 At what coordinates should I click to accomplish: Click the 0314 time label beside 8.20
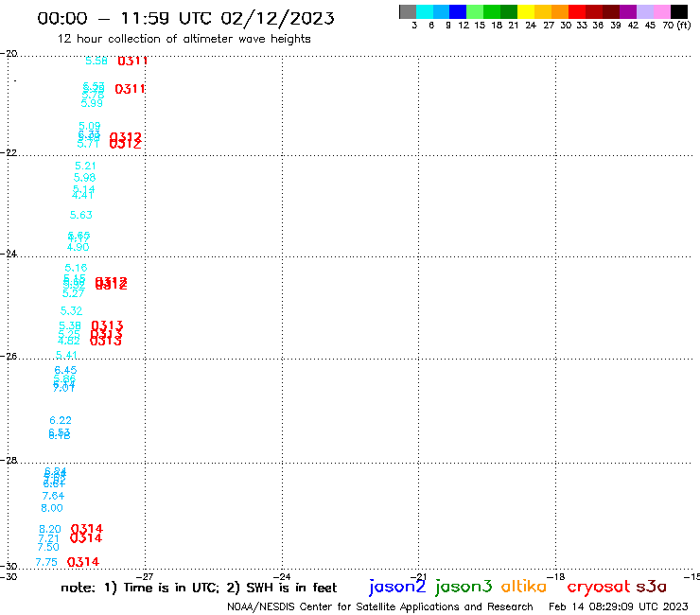point(87,529)
